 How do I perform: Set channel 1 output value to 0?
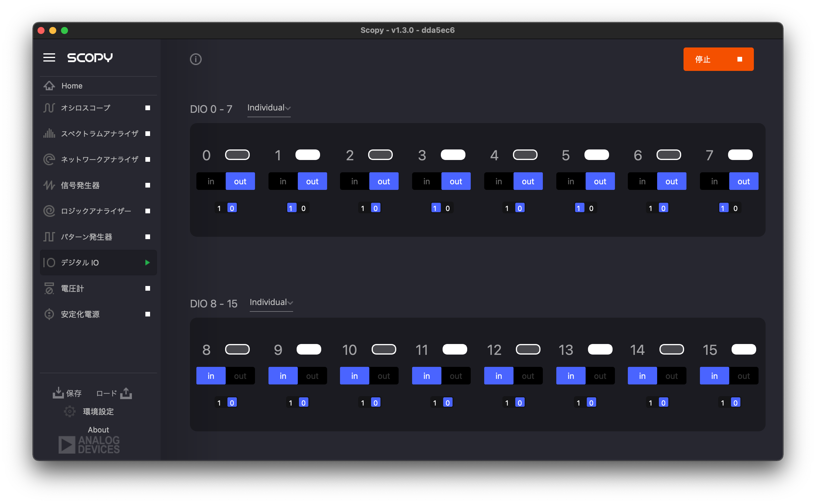(303, 208)
